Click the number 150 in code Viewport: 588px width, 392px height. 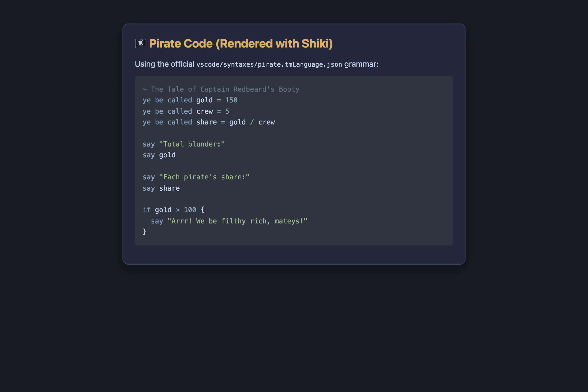(231, 100)
